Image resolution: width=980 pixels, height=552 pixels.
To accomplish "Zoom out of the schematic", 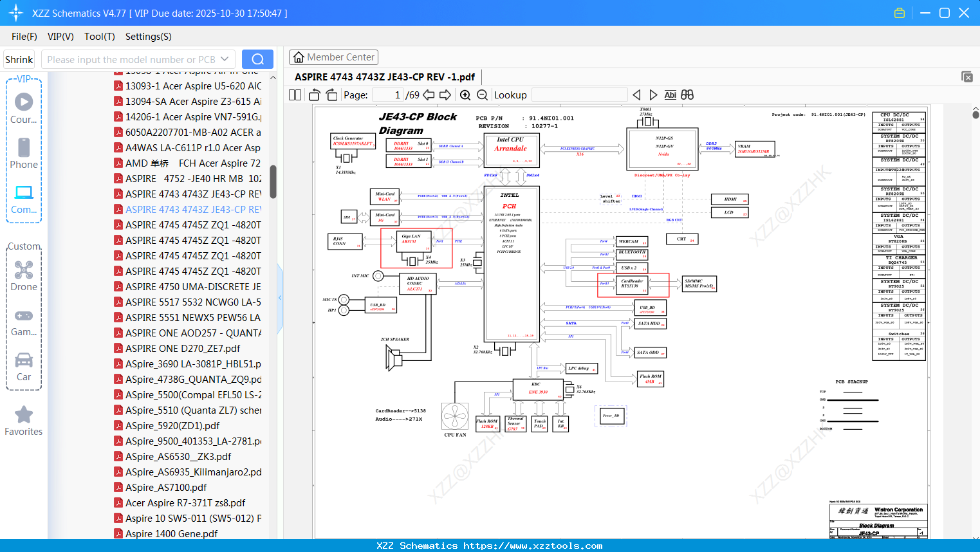I will click(x=482, y=95).
